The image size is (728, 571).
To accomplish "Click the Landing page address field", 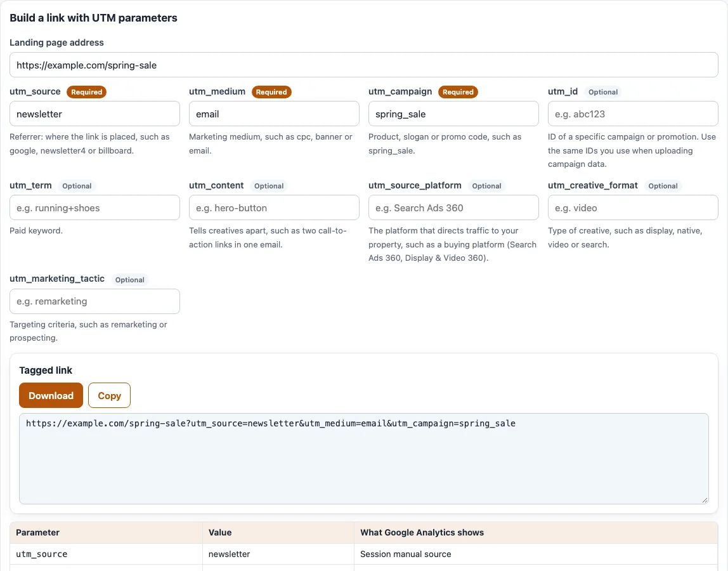I will point(363,65).
